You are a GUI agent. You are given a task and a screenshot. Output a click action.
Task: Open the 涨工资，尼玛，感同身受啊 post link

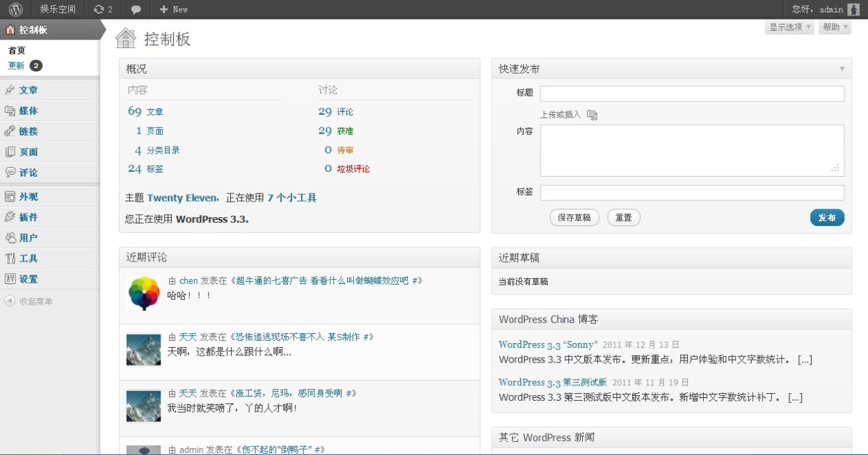[290, 393]
